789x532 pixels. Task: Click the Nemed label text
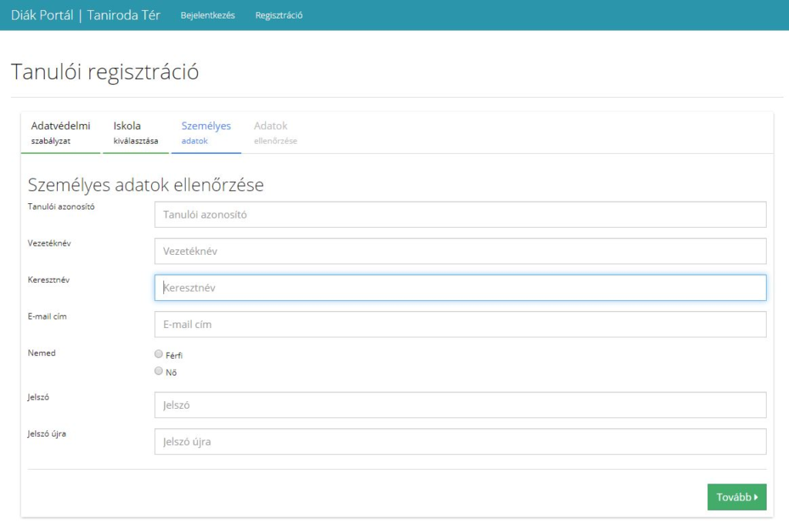pos(42,353)
